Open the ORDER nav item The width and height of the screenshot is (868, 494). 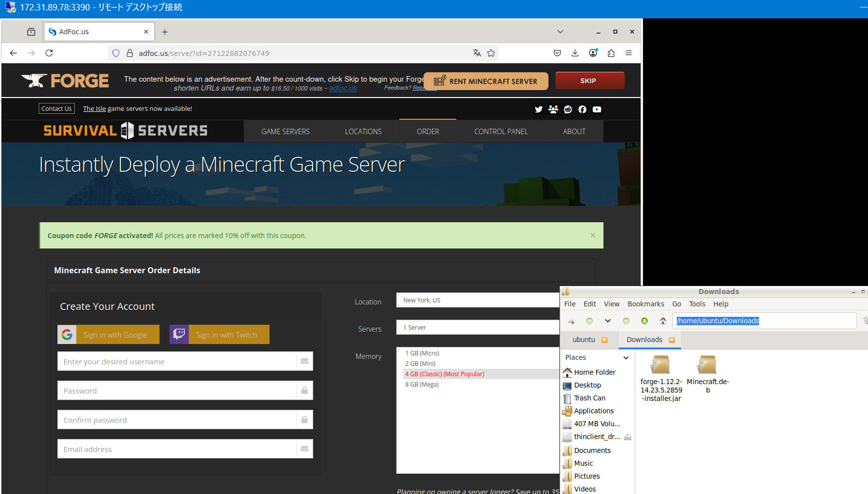click(x=428, y=132)
